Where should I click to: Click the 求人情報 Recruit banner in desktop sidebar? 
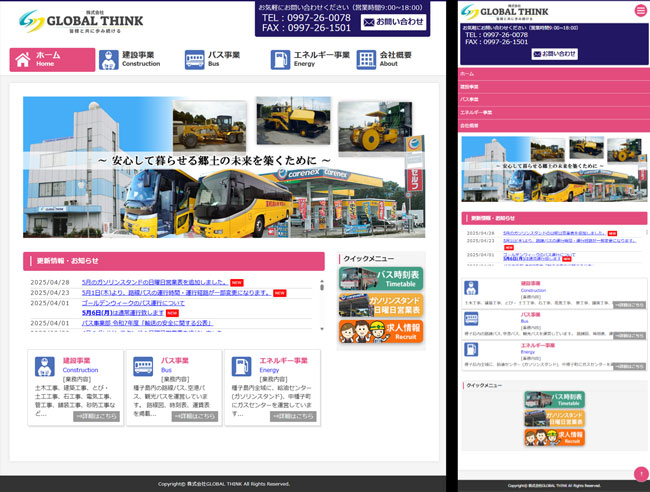click(x=380, y=331)
